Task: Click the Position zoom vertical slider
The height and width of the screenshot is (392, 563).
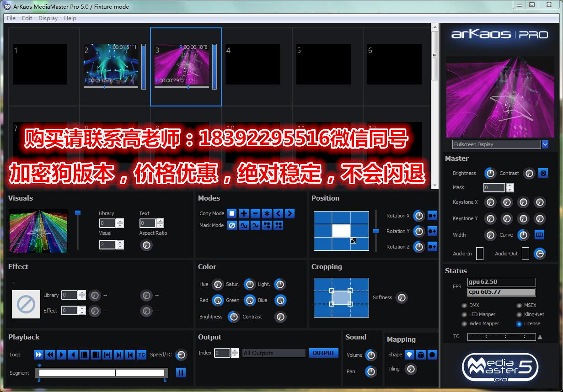Action: point(376,231)
